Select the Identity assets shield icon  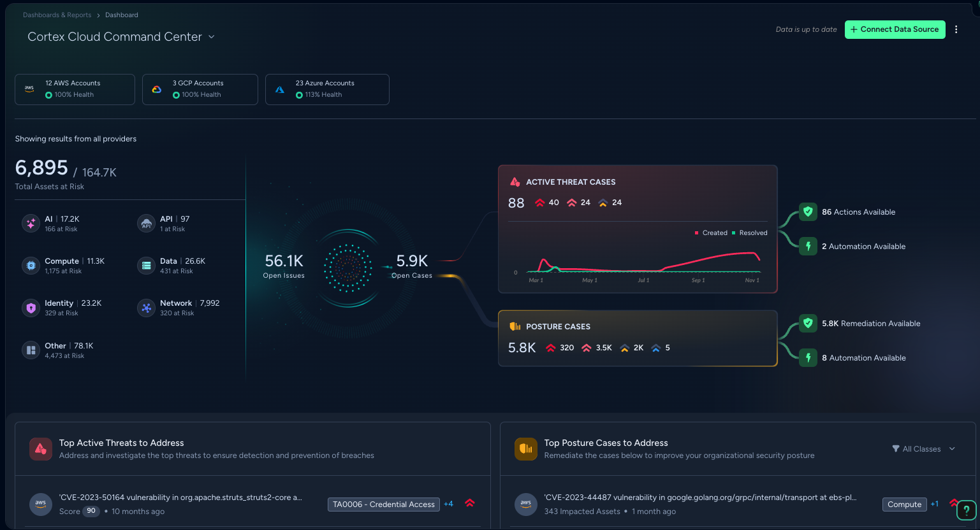pos(31,308)
